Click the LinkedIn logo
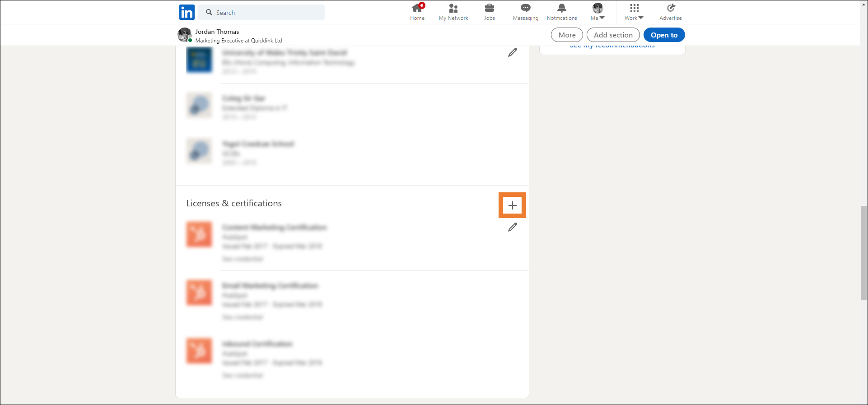The width and height of the screenshot is (868, 405). click(x=187, y=12)
